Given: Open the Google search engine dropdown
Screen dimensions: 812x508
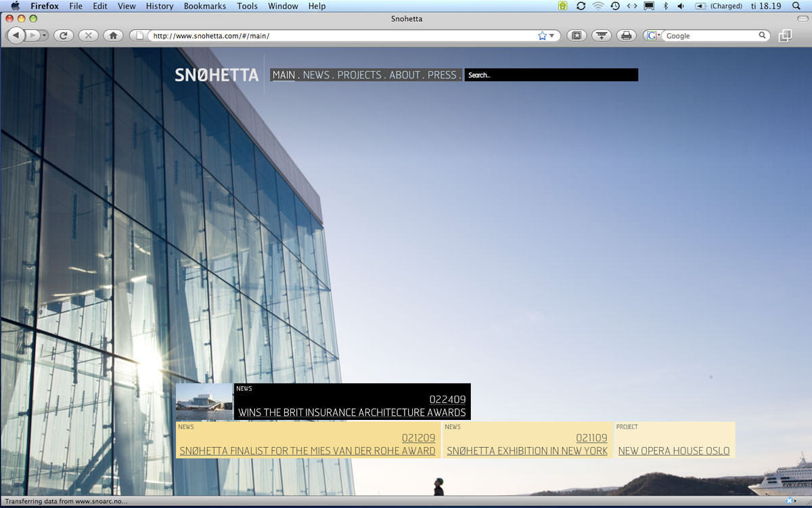Looking at the screenshot, I should tap(653, 36).
